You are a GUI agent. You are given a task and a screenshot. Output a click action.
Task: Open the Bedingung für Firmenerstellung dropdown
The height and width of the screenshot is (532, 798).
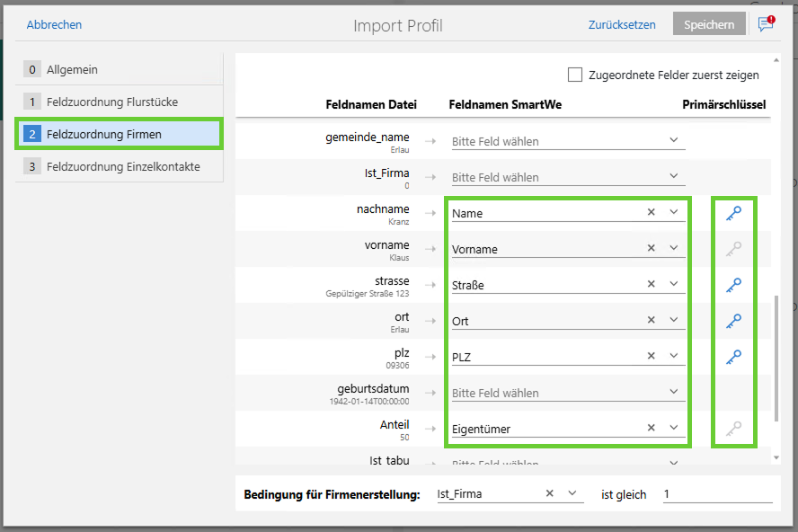tap(572, 493)
